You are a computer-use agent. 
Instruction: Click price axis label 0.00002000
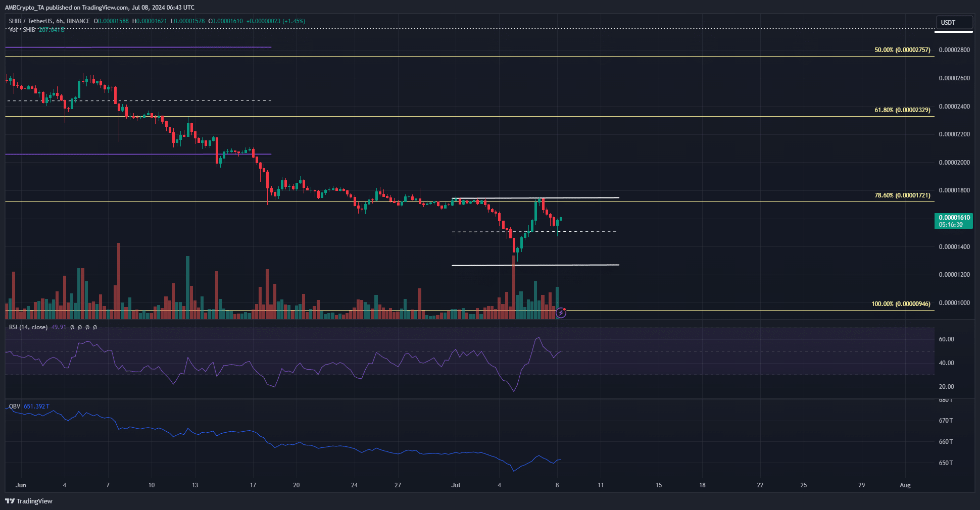954,163
